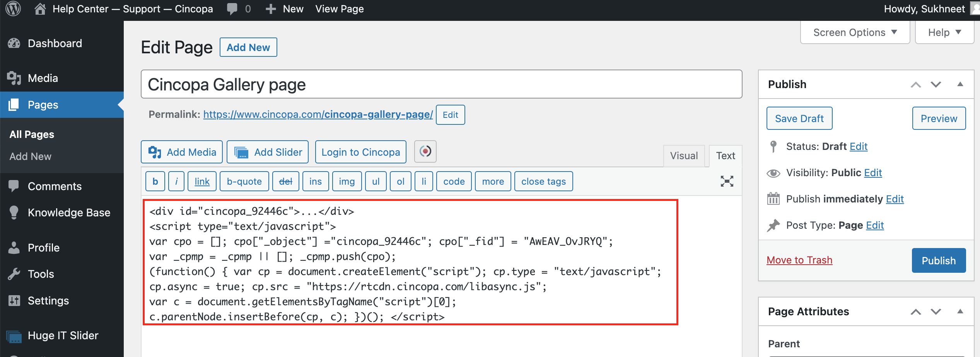Expand the Screen Options dropdown
Viewport: 980px width, 357px height.
855,32
